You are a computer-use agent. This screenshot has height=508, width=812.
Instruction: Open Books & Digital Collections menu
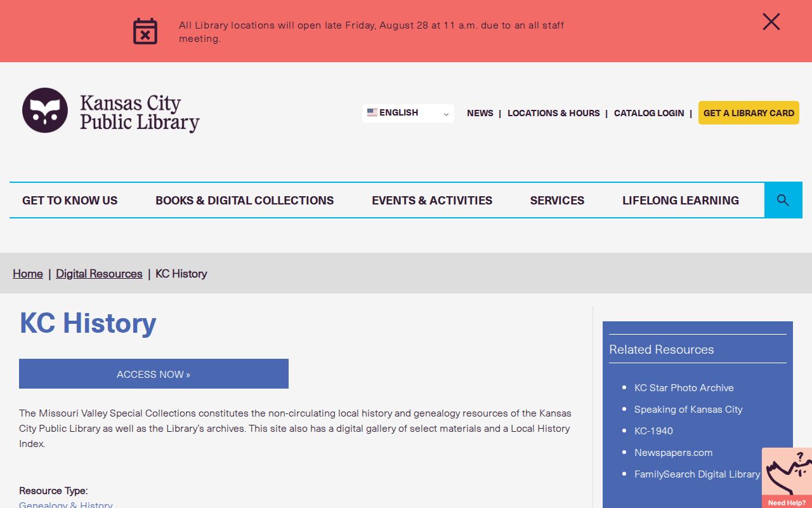[x=245, y=201]
